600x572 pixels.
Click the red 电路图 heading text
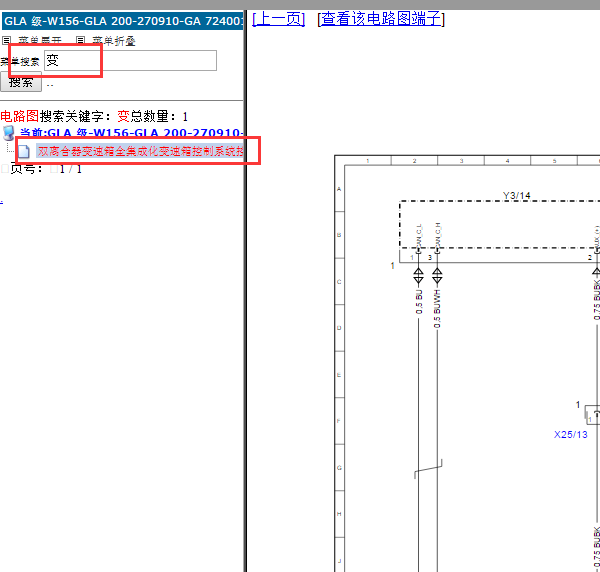point(20,116)
